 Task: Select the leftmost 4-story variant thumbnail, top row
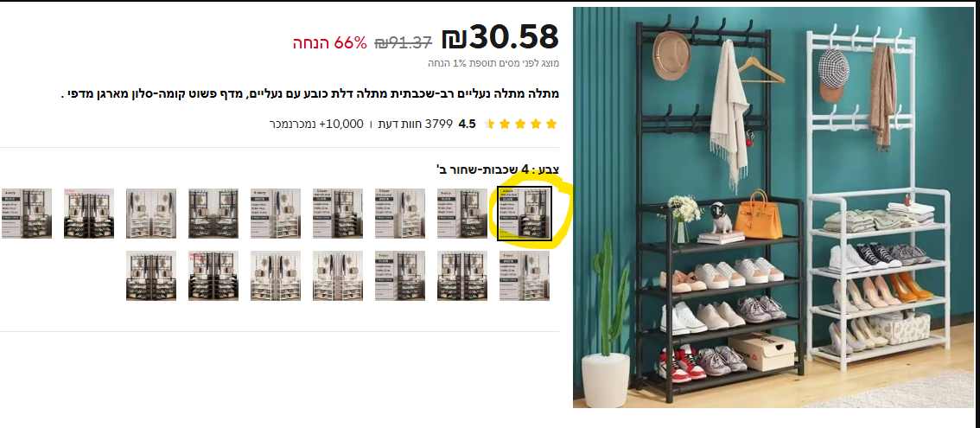27,214
